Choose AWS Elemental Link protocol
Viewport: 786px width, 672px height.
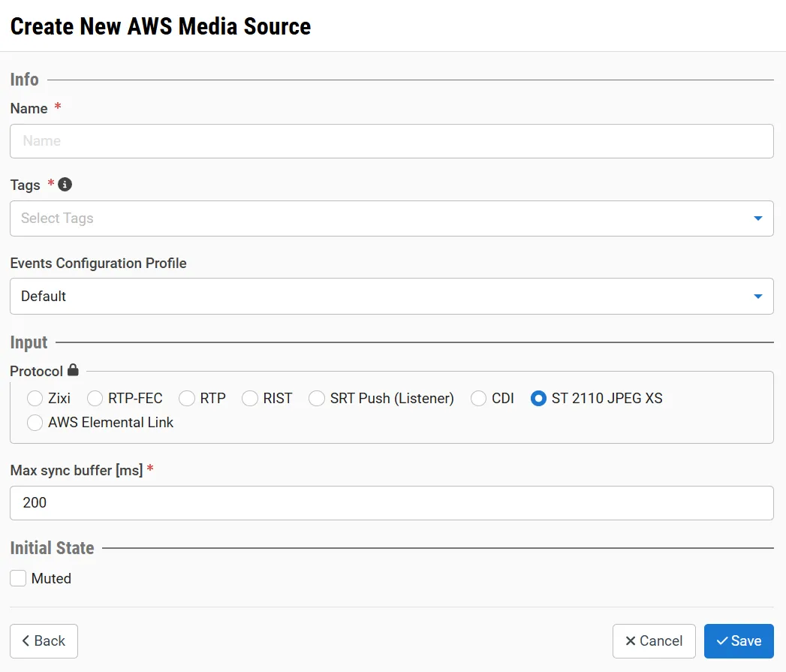click(x=35, y=422)
